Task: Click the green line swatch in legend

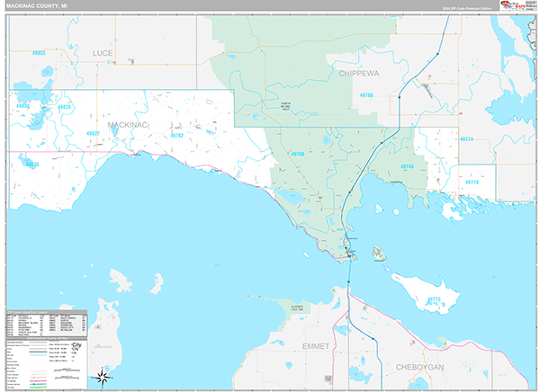Action: (x=38, y=388)
